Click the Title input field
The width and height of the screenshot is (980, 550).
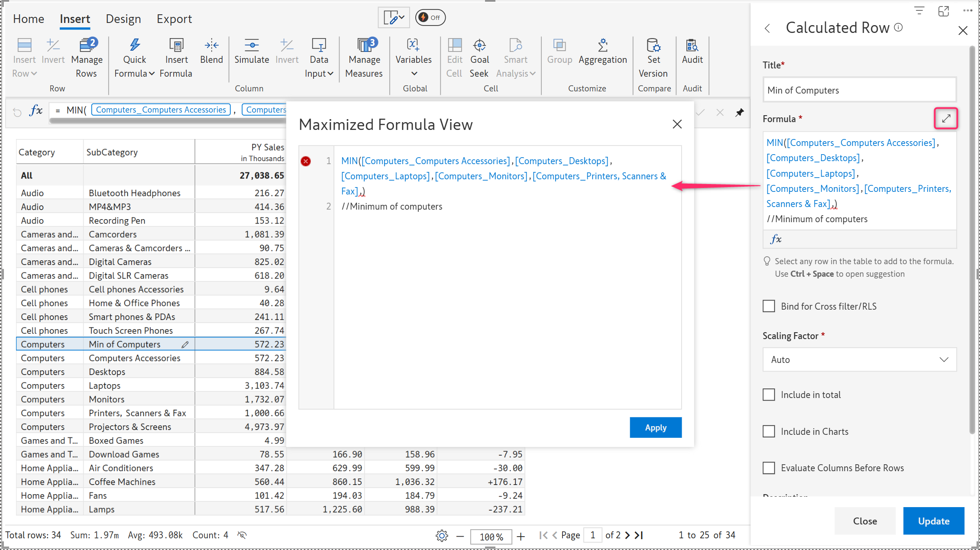click(x=859, y=90)
